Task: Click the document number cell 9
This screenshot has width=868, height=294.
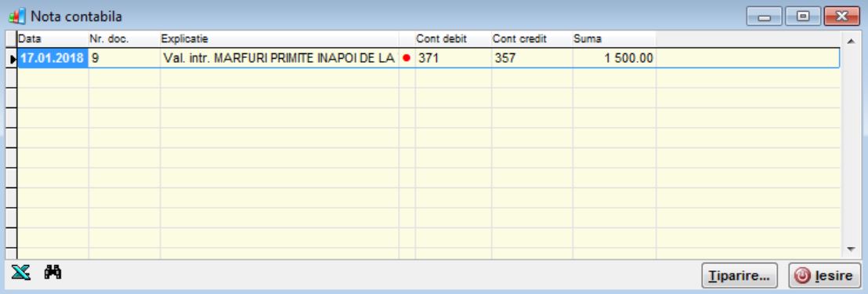Action: 124,58
